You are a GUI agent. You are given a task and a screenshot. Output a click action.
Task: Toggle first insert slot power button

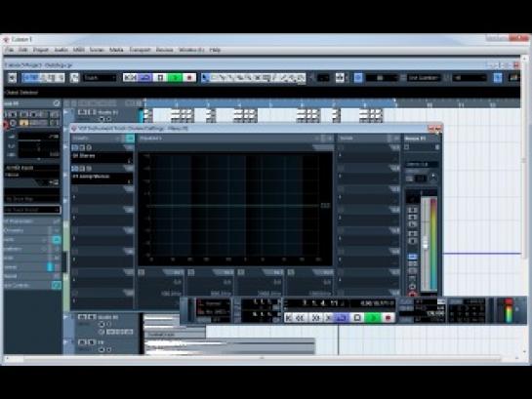point(74,147)
